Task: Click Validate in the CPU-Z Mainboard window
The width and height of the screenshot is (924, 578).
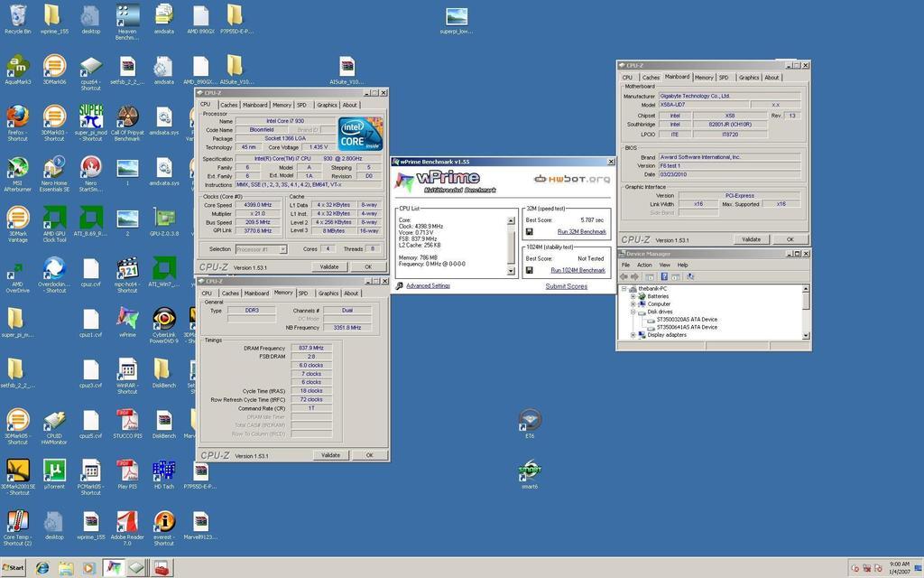Action: [751, 239]
